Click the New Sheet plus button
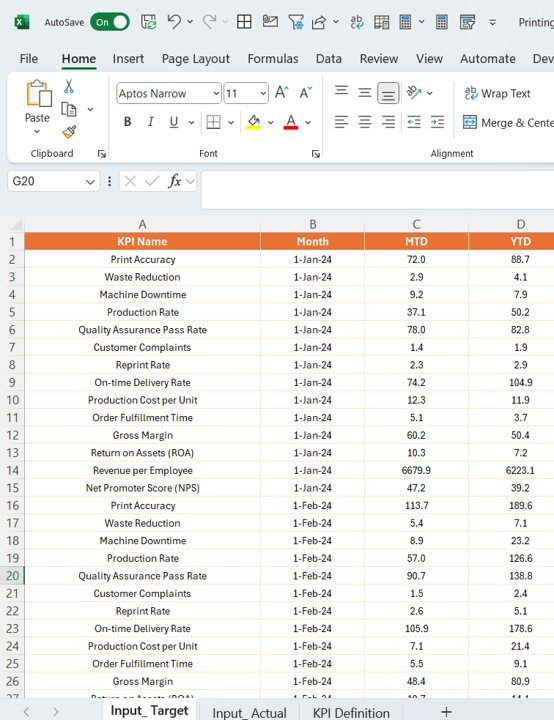Viewport: 554px width, 720px height. 446,712
